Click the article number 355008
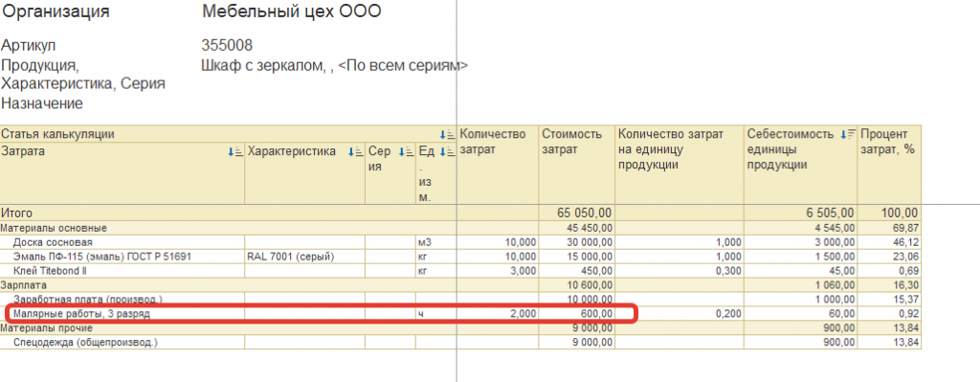Viewport: 980px width, 382px height. [x=227, y=46]
